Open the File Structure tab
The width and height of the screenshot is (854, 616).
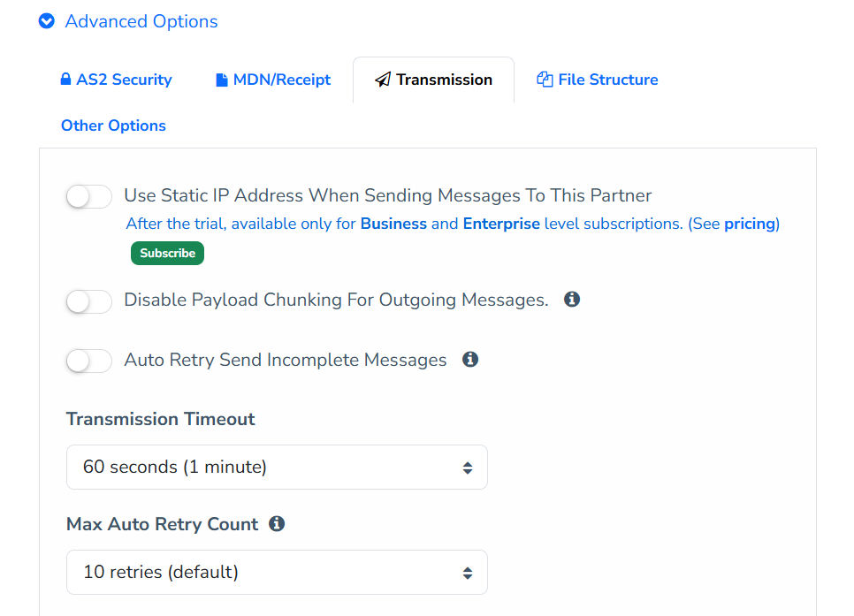click(598, 80)
